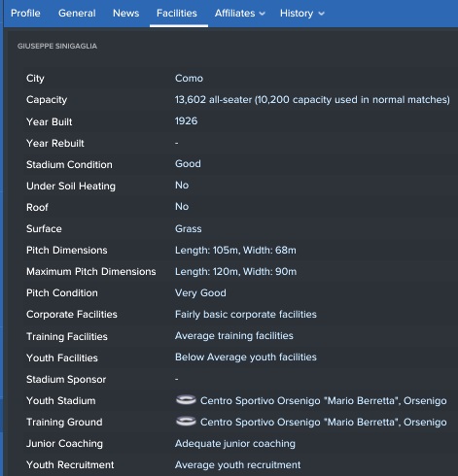
Task: Open the Affiliates menu tab
Action: click(240, 14)
